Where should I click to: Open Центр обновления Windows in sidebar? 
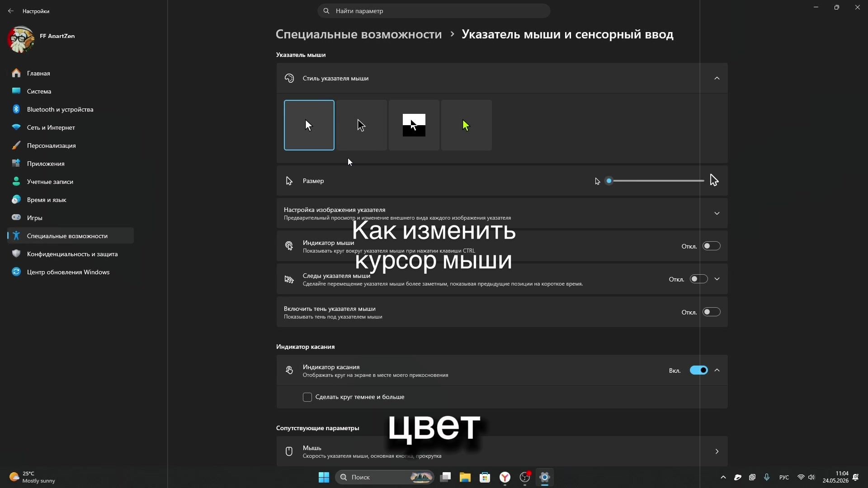pos(71,272)
